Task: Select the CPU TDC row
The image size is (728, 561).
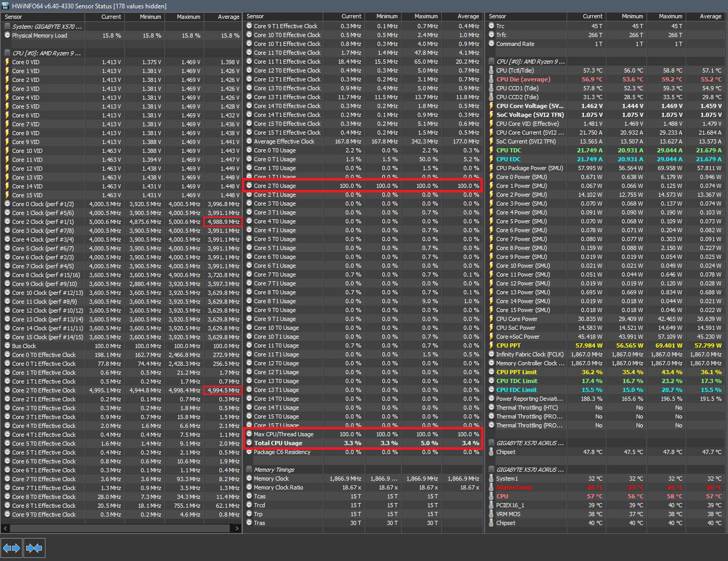Action: tap(606, 150)
